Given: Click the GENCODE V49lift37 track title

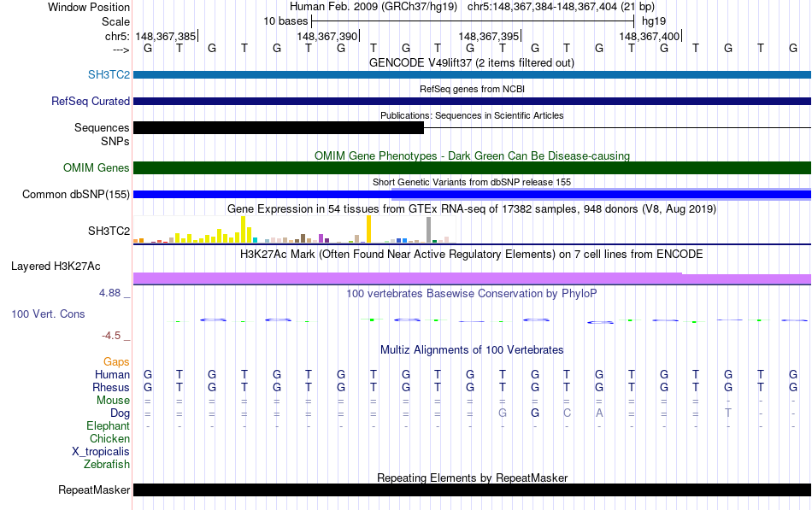Looking at the screenshot, I should pyautogui.click(x=472, y=62).
